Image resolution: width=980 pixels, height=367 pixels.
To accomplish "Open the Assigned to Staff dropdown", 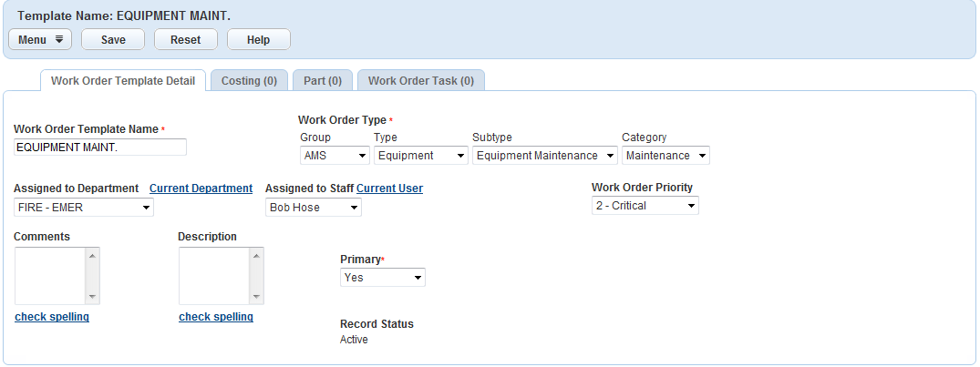I will 314,208.
